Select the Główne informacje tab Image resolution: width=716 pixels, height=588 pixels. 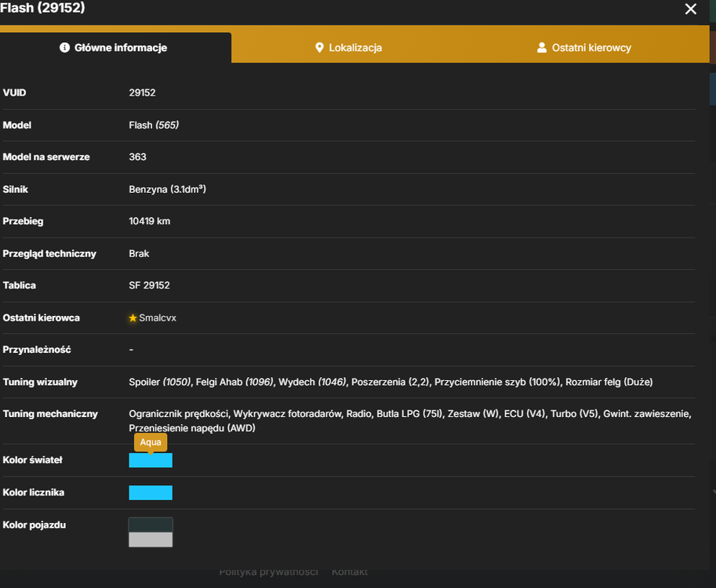(113, 48)
